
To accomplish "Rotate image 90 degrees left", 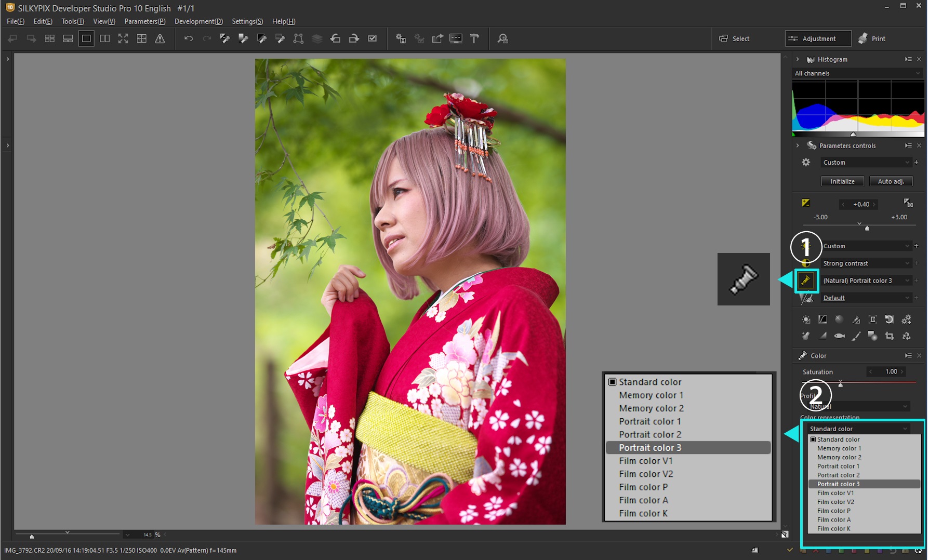I will click(336, 38).
